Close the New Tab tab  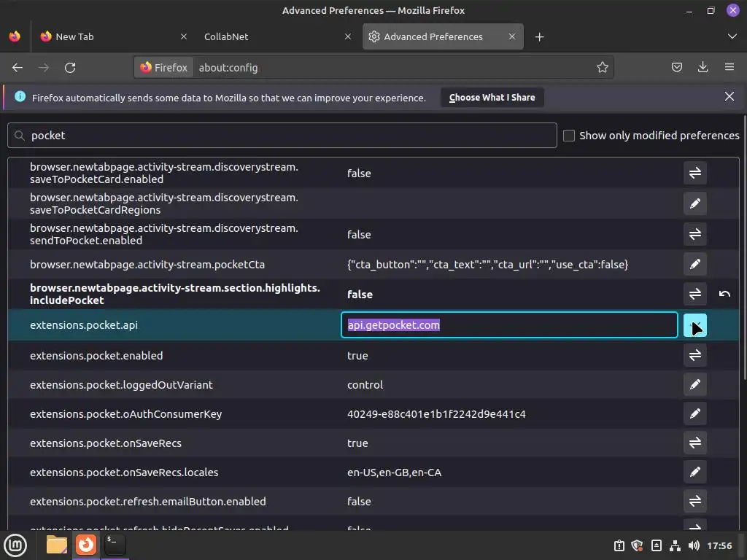pyautogui.click(x=183, y=36)
